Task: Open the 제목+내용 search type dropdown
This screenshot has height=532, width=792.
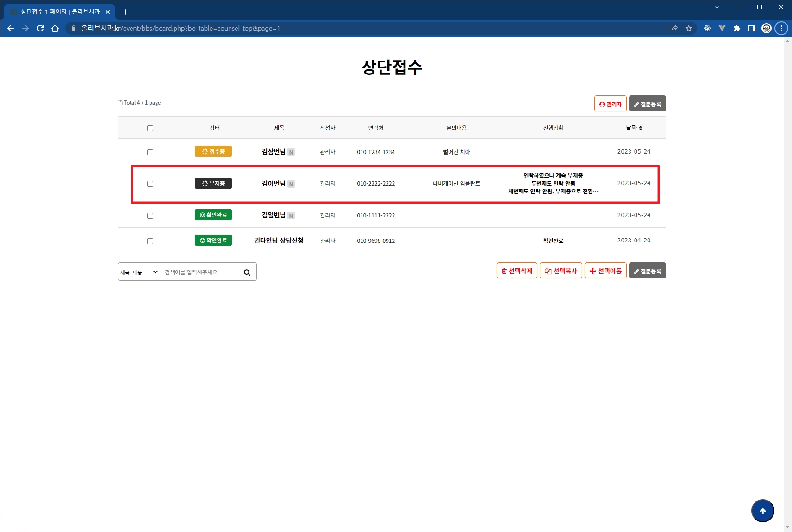Action: tap(139, 272)
